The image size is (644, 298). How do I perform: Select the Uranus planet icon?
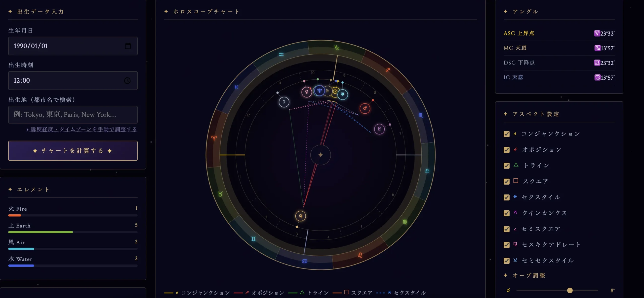pos(342,94)
